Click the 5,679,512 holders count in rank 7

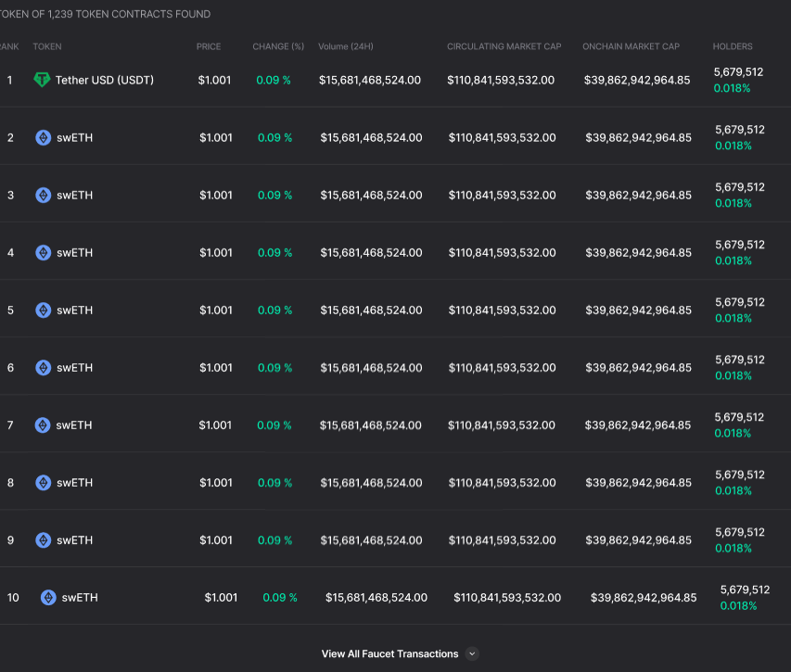point(739,417)
